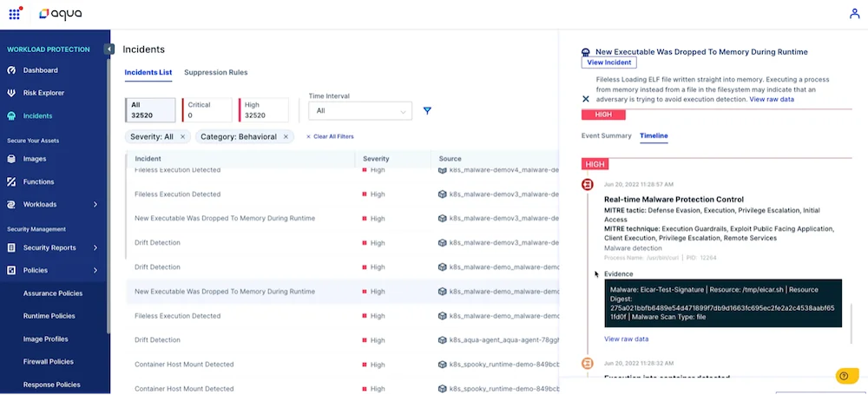
Task: Click container icon for k8s_malware-demov4 row
Action: pos(443,170)
